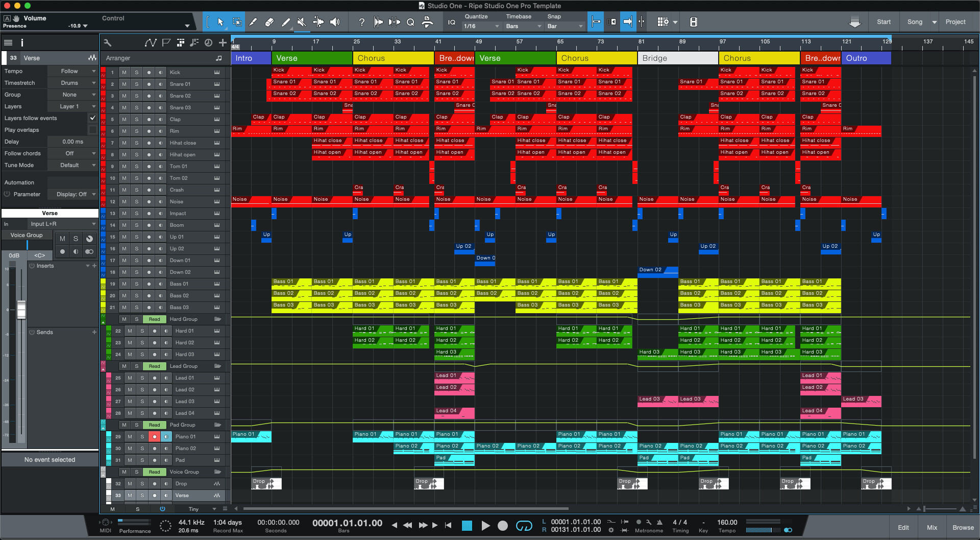Screen dimensions: 980x540
Task: Activate the Paint (pencil) tool
Action: click(x=286, y=22)
